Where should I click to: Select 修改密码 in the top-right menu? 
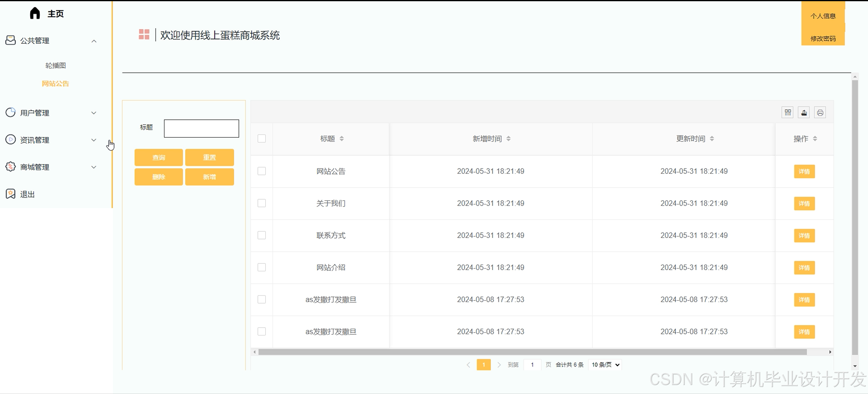823,38
